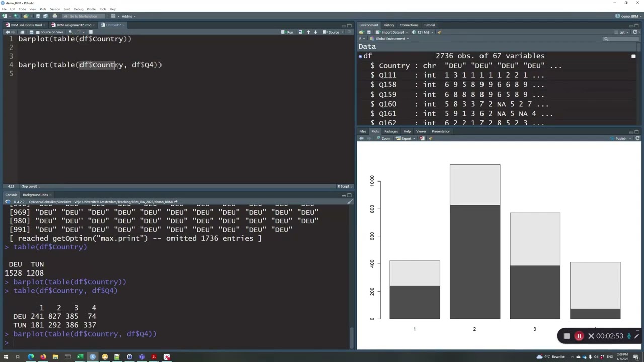Switch to BRM-solutions2.Rmd tab
Viewport: 644px width, 362px height.
[x=26, y=25]
